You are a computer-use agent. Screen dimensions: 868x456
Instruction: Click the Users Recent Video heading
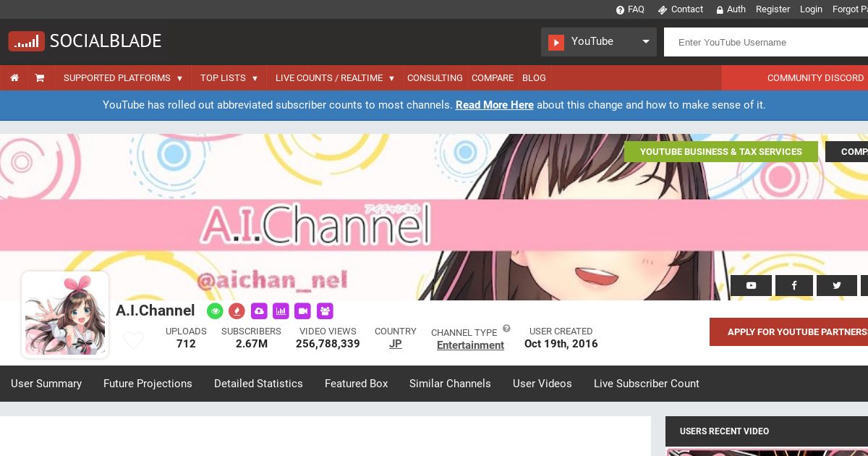pos(724,431)
